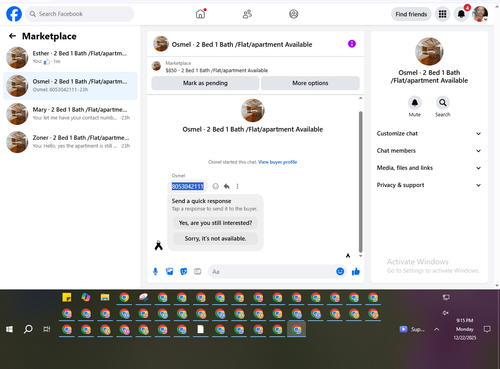Open File Explorer from the taskbar
This screenshot has width=500, height=369.
click(x=105, y=297)
